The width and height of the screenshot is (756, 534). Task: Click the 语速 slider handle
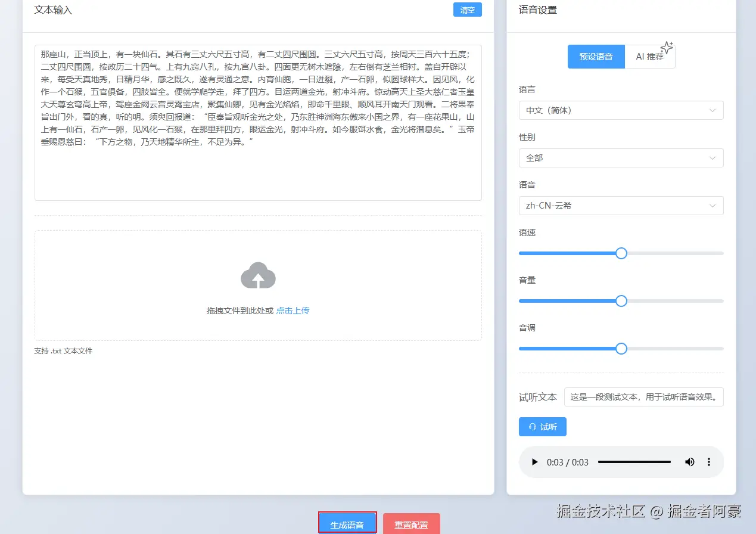[x=621, y=253]
